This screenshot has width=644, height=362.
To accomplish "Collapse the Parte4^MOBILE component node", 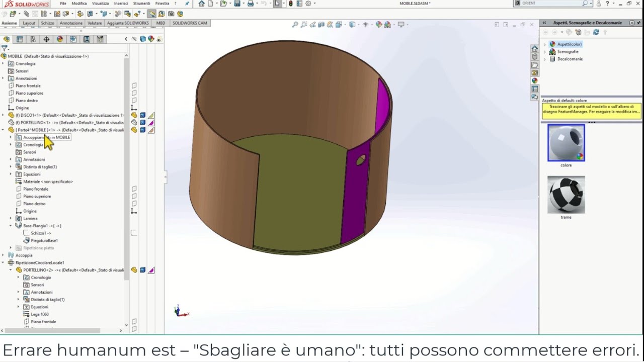I will pyautogui.click(x=3, y=130).
